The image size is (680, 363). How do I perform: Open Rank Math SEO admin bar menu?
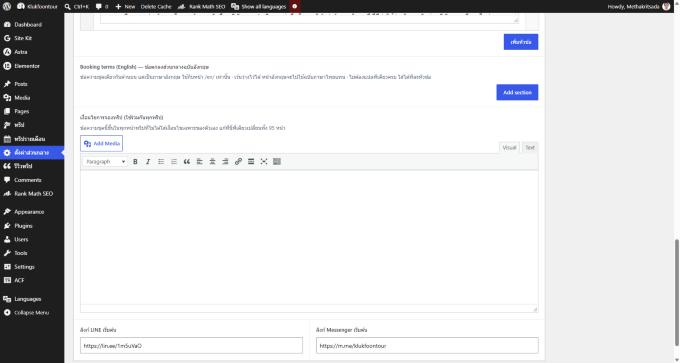point(202,7)
